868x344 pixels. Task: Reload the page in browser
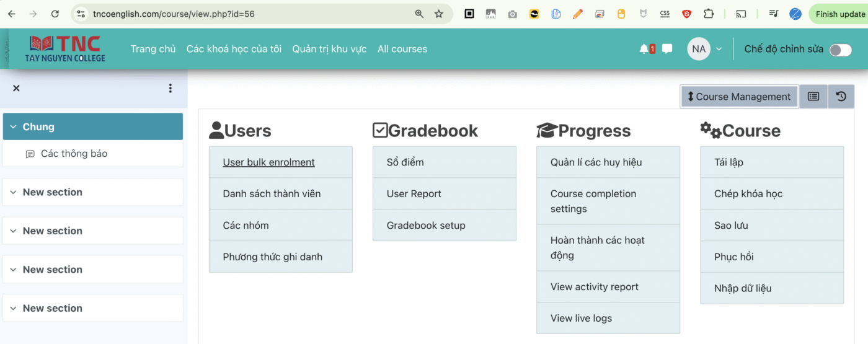[x=55, y=14]
